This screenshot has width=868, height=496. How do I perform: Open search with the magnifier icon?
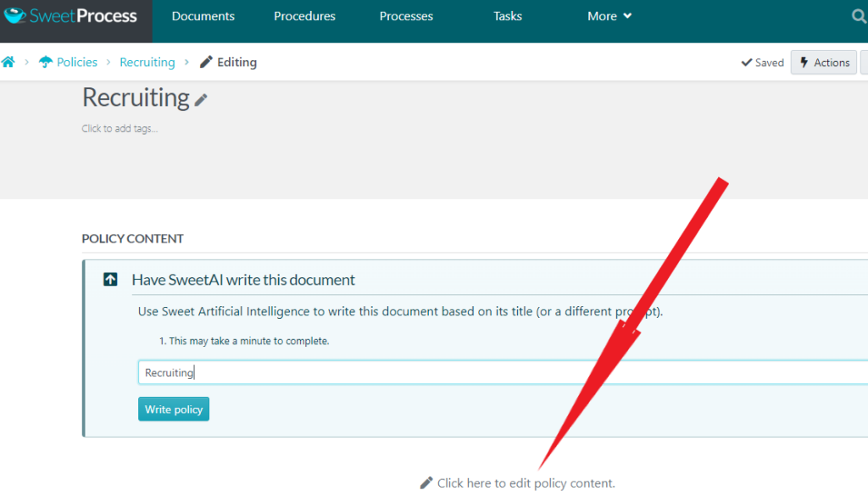(859, 15)
